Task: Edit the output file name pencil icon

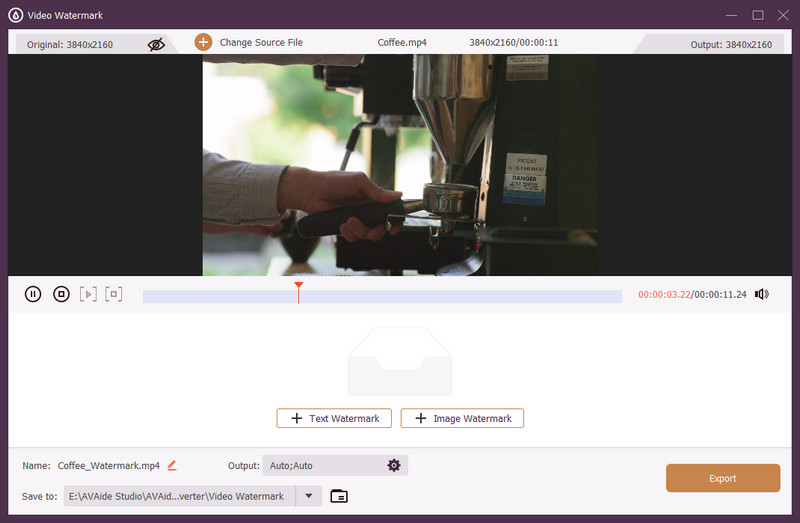Action: point(172,465)
